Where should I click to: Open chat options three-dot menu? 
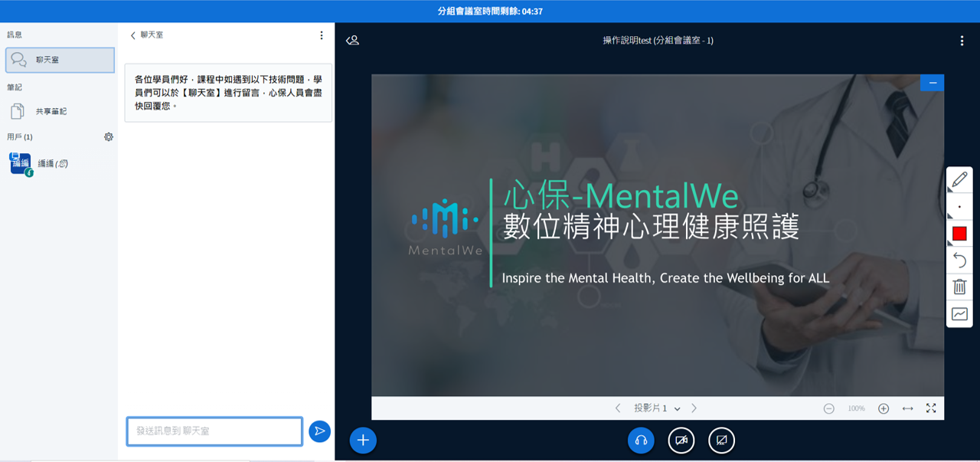tap(322, 35)
